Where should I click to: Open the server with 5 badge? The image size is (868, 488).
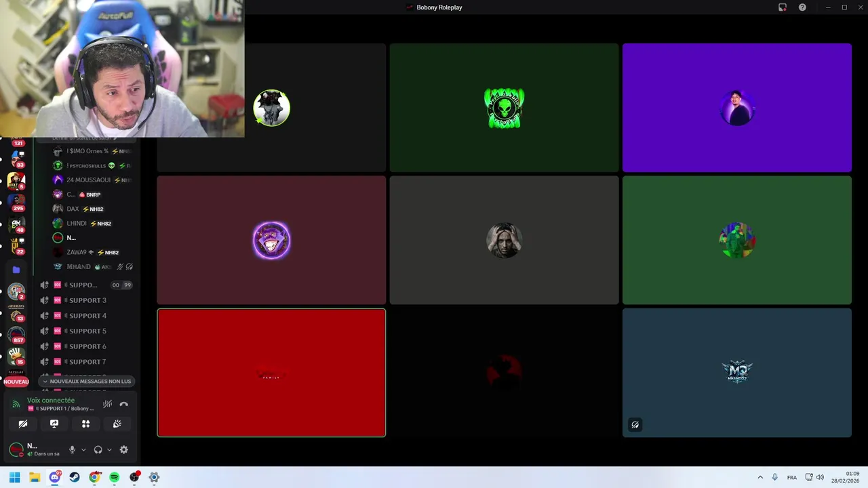point(16,181)
